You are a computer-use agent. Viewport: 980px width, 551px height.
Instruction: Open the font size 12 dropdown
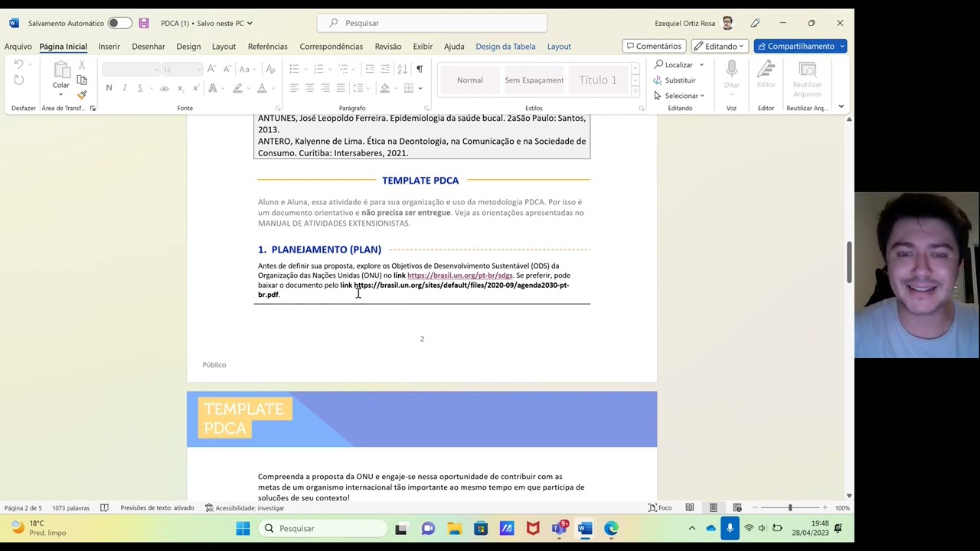198,70
